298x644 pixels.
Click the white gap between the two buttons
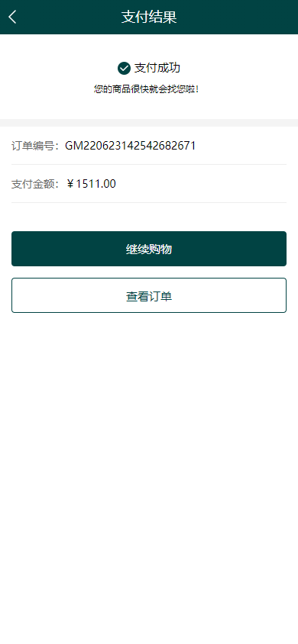[149, 272]
